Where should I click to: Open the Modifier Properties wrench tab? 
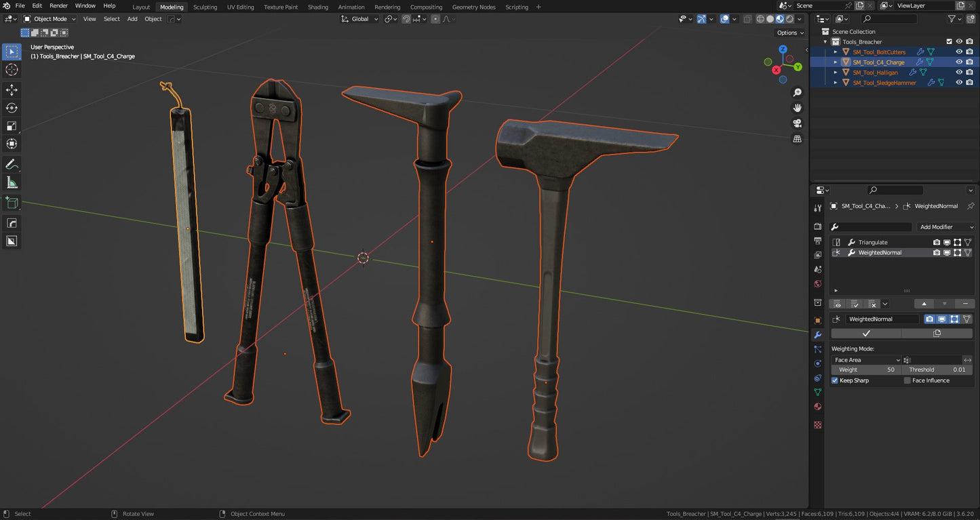tap(817, 335)
